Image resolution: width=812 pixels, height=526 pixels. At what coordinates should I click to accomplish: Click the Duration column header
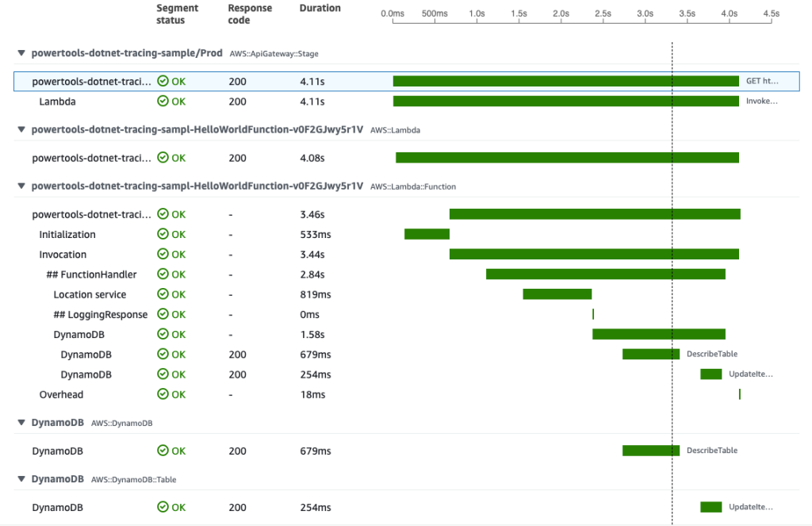[320, 8]
